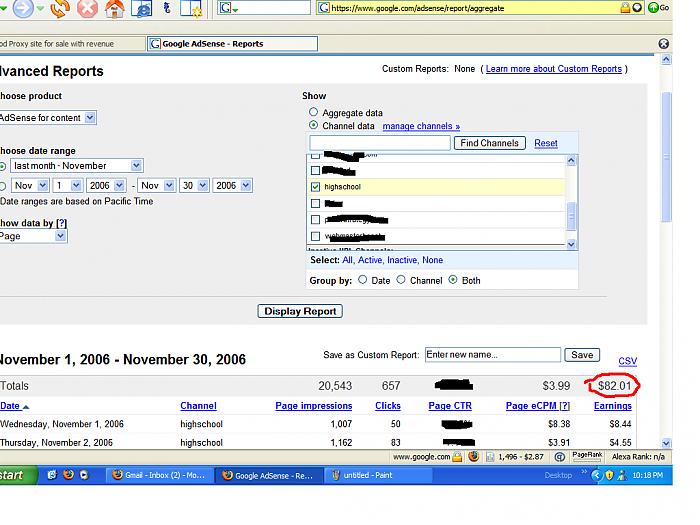Image resolution: width=700 pixels, height=525 pixels.
Task: Open the manage channels link
Action: 421,126
